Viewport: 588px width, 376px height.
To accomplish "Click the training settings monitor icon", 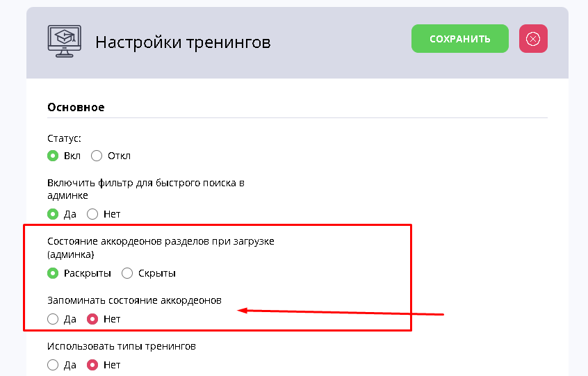I will point(63,40).
